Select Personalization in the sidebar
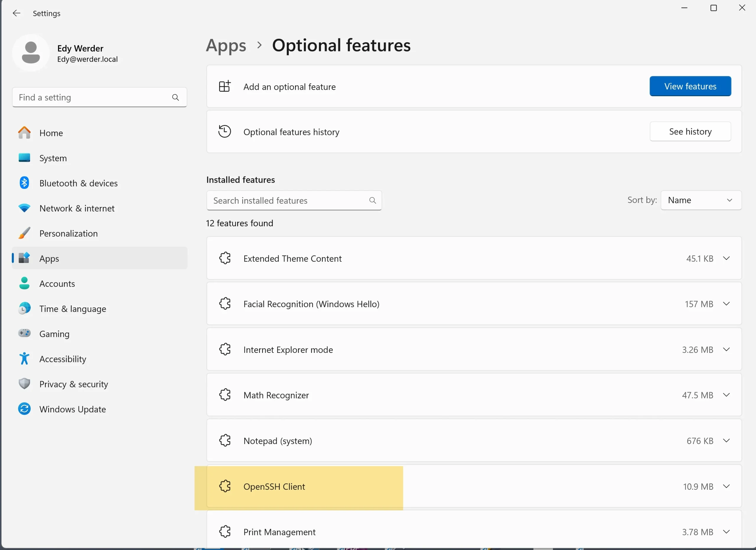 [x=68, y=233]
